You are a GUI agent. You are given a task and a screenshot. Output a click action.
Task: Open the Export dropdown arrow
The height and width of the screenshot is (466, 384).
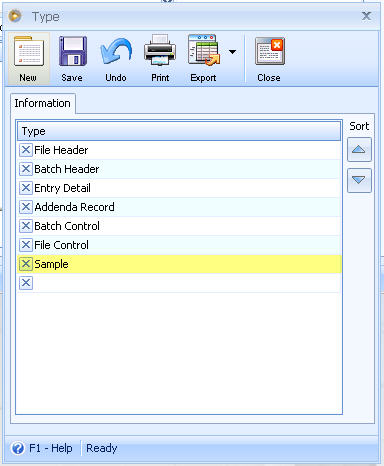[x=232, y=52]
